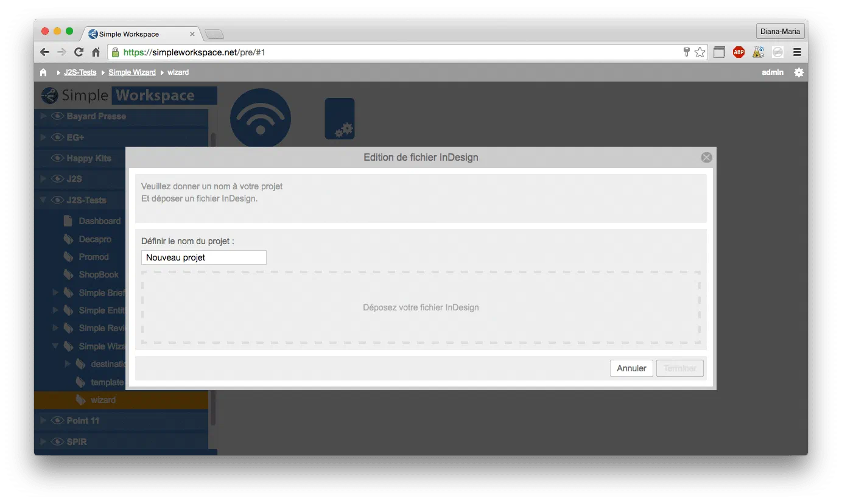Open the Diana-Maria profile button
Image resolution: width=842 pixels, height=504 pixels.
pos(781,32)
